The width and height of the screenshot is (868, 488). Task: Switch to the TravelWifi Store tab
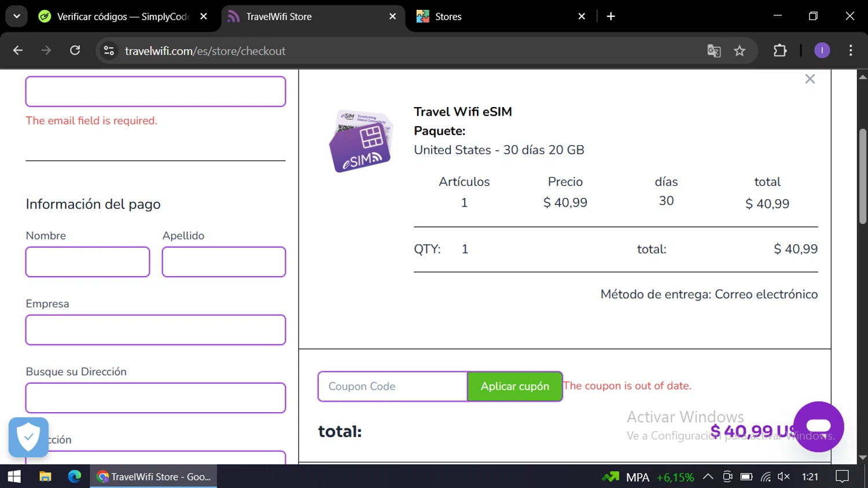312,17
